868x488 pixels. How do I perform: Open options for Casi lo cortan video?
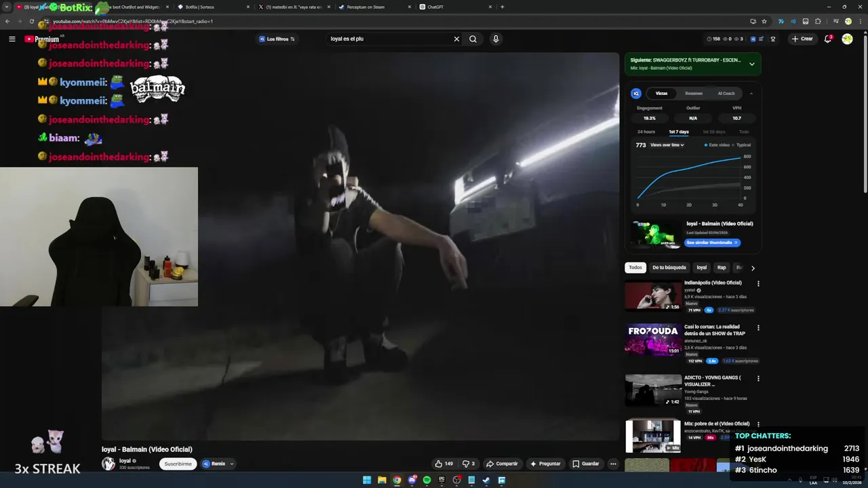coord(758,327)
